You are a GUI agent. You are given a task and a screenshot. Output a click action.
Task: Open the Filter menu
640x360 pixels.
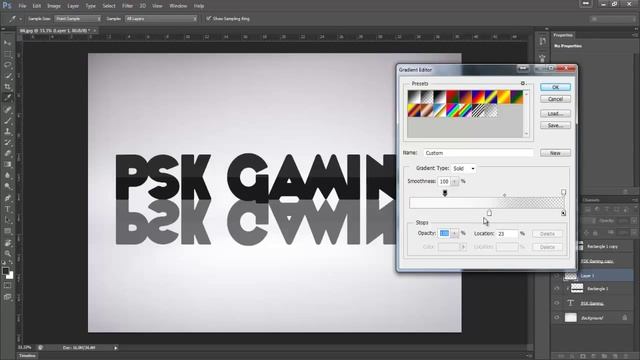pyautogui.click(x=127, y=6)
